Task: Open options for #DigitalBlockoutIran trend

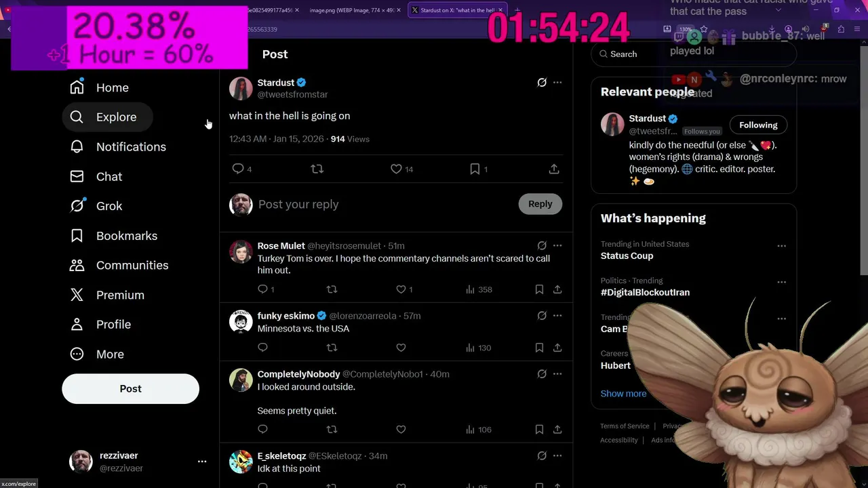Action: [781, 282]
